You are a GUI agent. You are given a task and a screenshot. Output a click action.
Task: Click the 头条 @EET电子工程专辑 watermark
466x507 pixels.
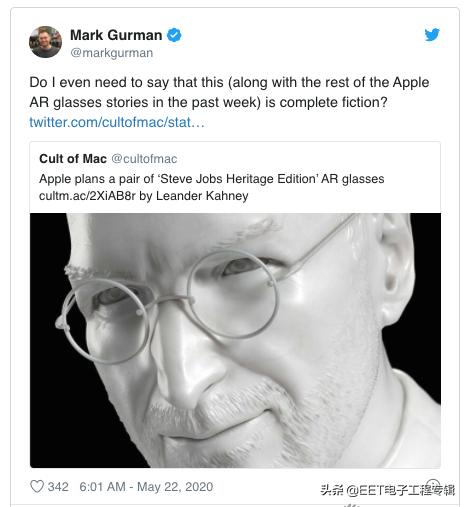pos(388,490)
